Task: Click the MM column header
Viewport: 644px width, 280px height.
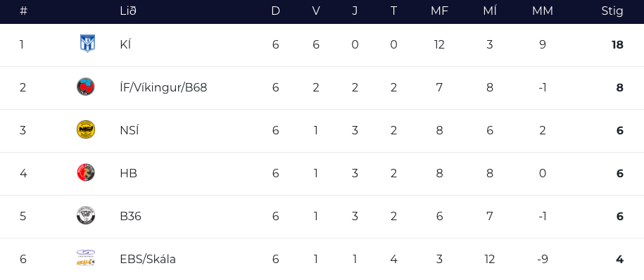Action: point(542,11)
